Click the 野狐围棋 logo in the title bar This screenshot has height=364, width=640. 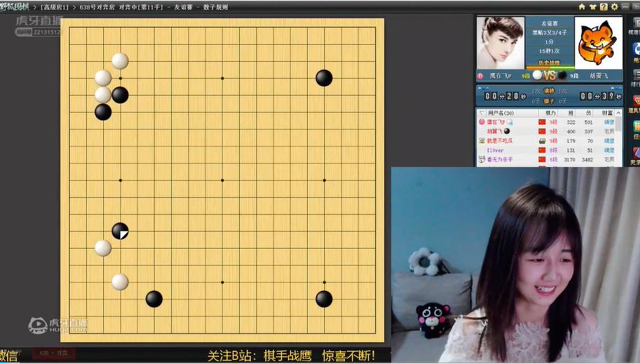[x=15, y=6]
